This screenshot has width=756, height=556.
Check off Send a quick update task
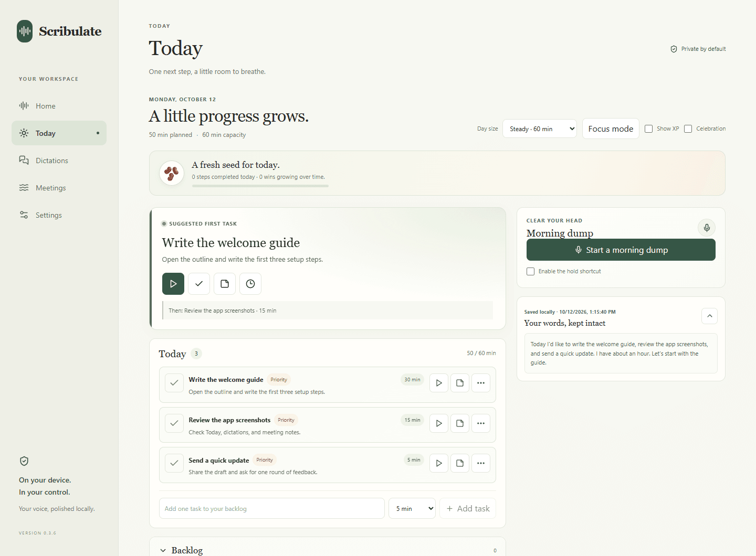[174, 463]
